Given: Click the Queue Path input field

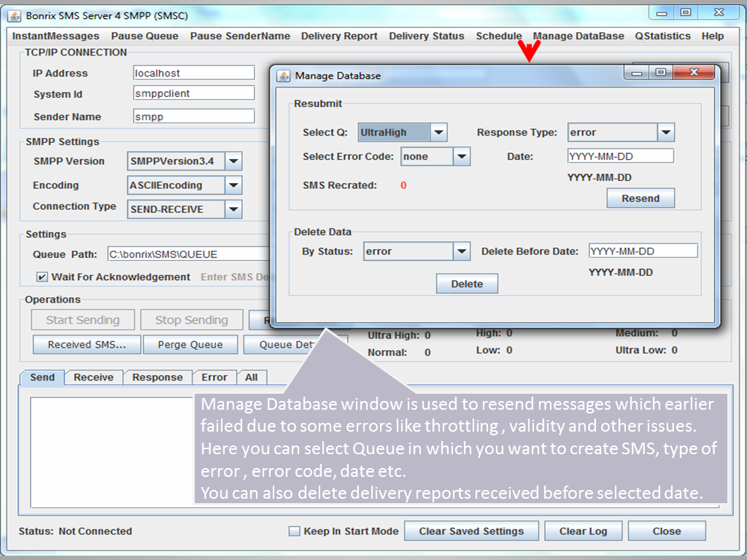Looking at the screenshot, I should [189, 254].
